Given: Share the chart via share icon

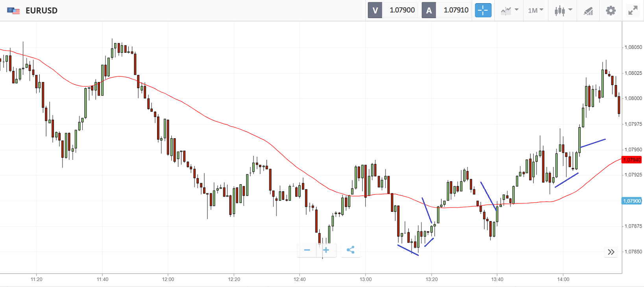Looking at the screenshot, I should click(x=350, y=250).
